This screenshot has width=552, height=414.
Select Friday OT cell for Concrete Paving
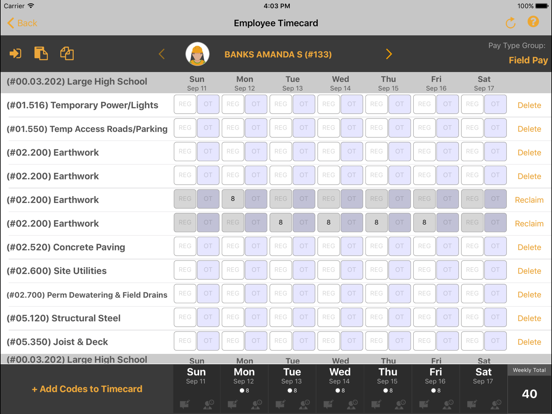coord(447,246)
